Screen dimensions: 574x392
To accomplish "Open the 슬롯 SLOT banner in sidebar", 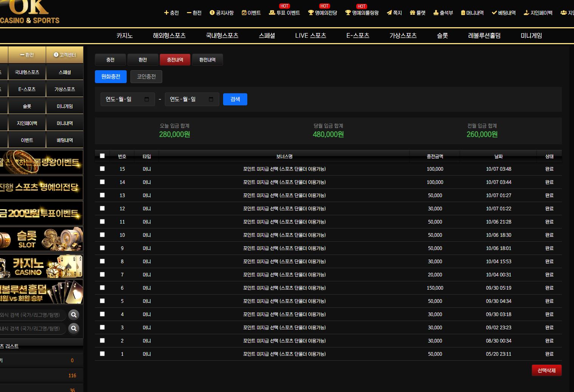I will click(x=41, y=239).
